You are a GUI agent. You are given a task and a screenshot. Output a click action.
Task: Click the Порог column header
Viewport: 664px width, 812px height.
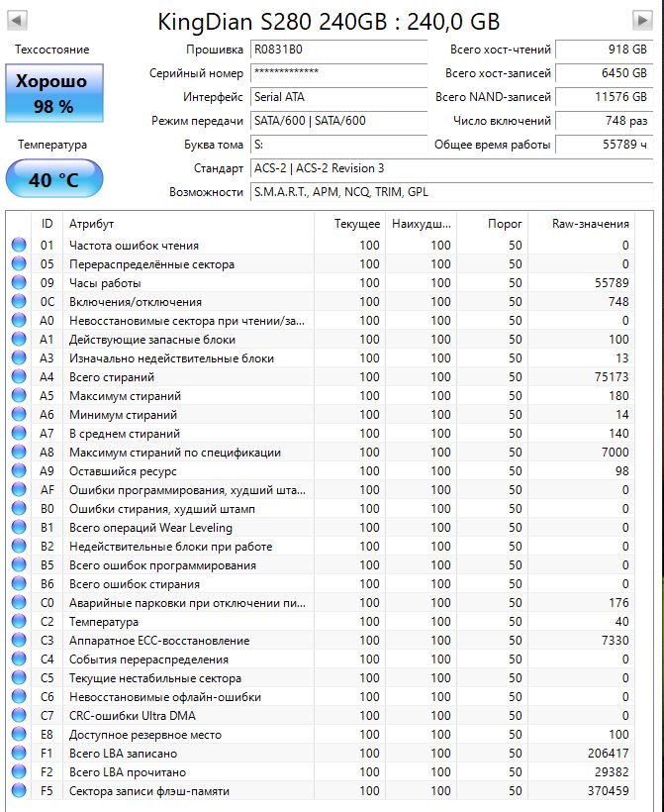click(x=492, y=224)
